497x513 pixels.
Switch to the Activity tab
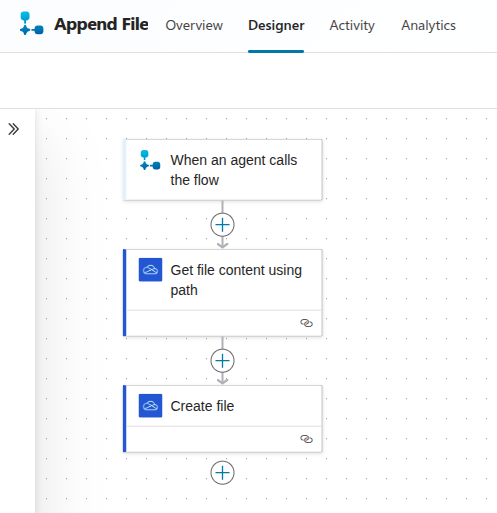(x=352, y=25)
